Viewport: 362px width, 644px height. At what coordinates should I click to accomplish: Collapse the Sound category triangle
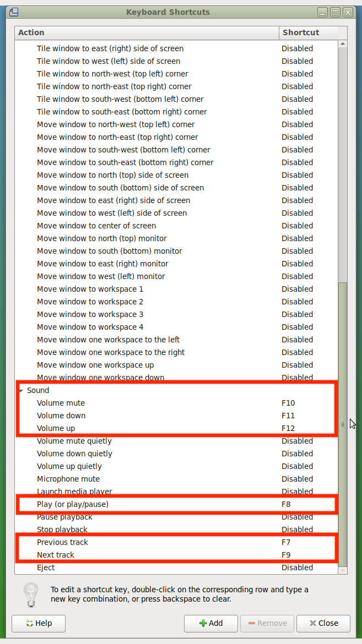click(21, 390)
